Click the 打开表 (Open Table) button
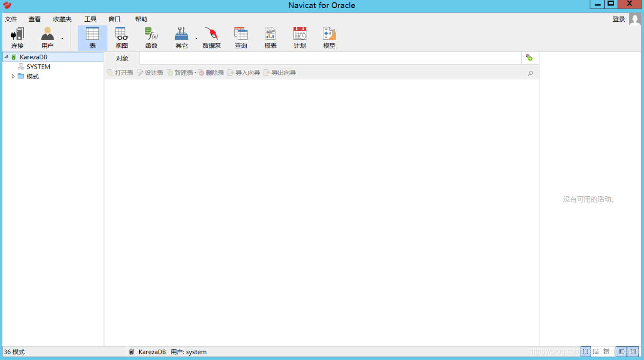The height and width of the screenshot is (360, 644). (120, 73)
